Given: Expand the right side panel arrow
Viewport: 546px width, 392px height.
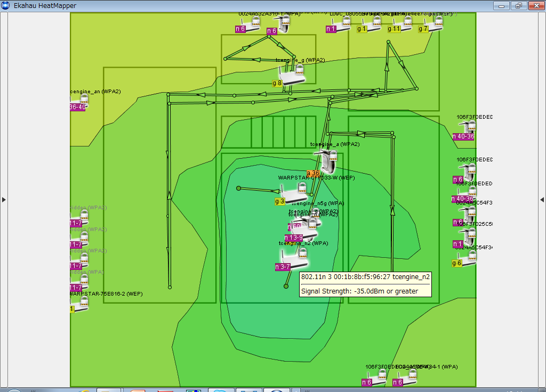Looking at the screenshot, I should click(x=542, y=200).
